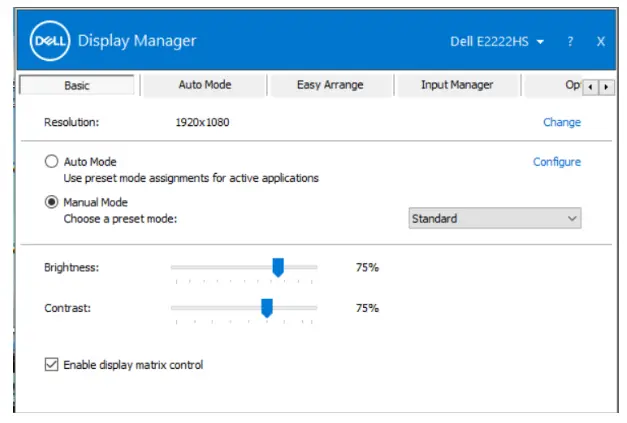Screen dimensions: 627x423
Task: Close Display Manager with the X
Action: (601, 41)
